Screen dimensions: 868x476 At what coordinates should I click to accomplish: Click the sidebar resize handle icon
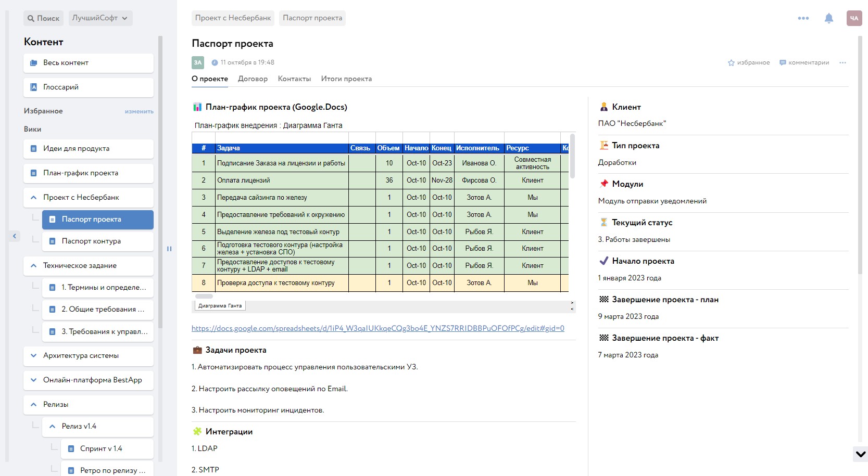coord(169,249)
